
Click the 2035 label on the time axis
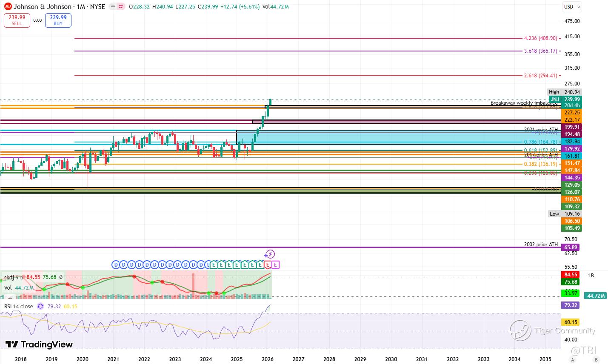tap(545, 359)
